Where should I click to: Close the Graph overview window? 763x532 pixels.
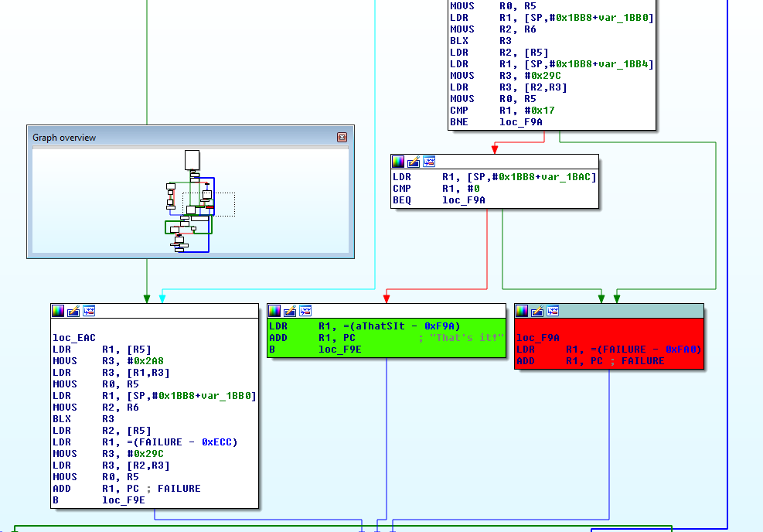[x=342, y=137]
